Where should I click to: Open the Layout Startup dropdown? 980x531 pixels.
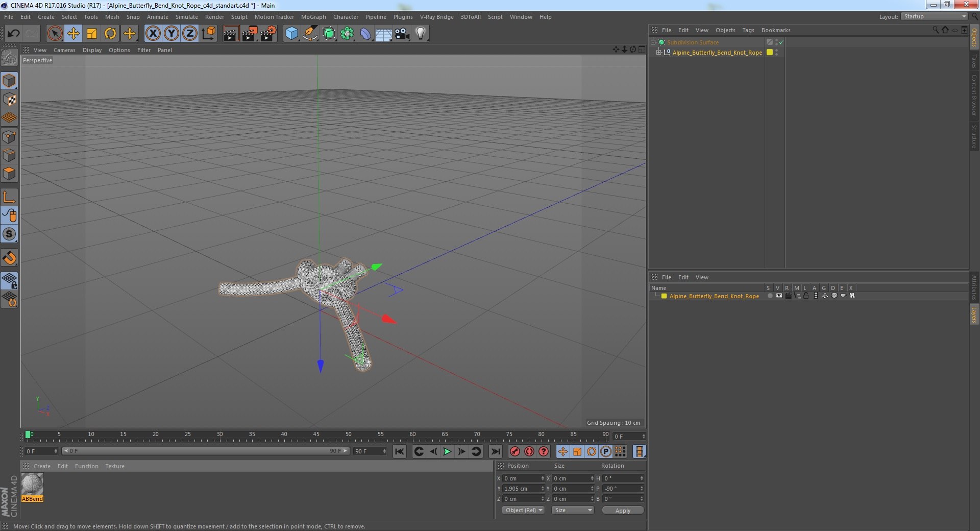click(x=935, y=17)
